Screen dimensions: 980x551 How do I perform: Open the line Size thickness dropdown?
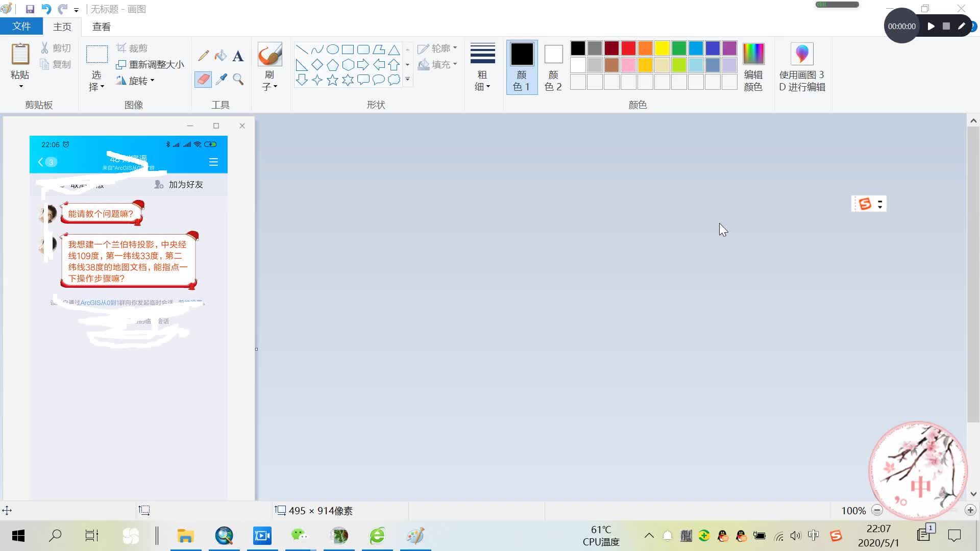click(482, 67)
